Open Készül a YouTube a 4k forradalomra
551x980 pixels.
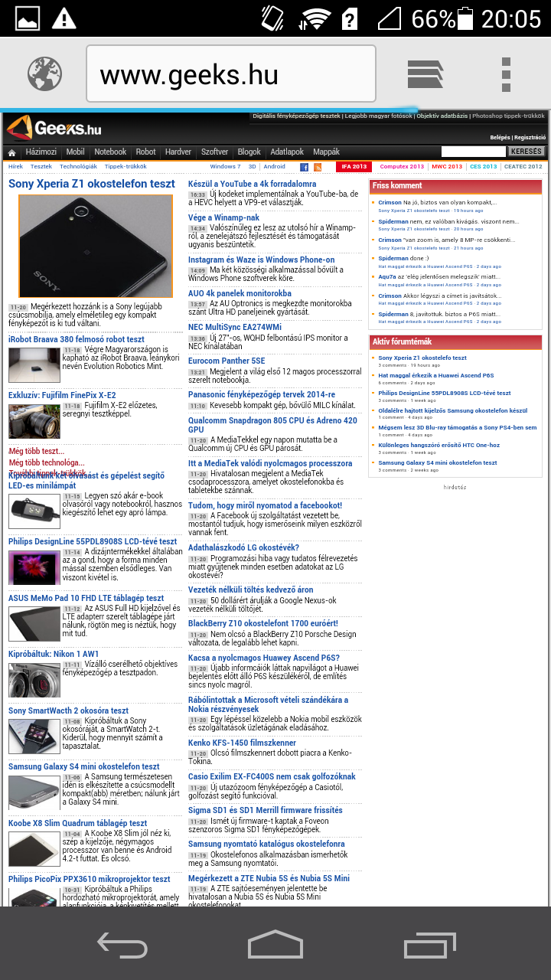(253, 184)
